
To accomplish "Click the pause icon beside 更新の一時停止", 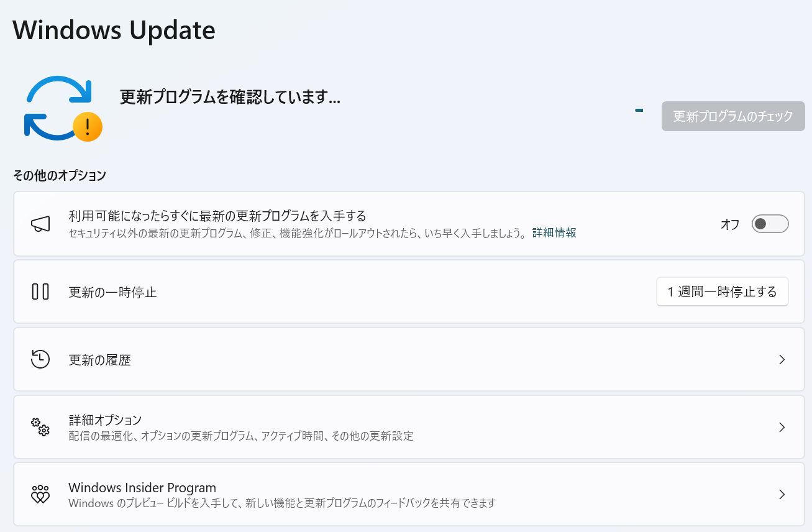I will (x=40, y=291).
